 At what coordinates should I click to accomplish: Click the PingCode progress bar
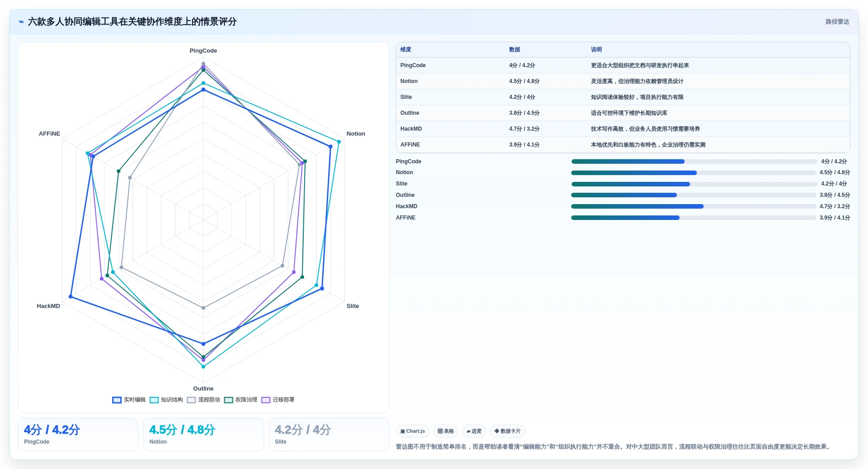click(694, 161)
